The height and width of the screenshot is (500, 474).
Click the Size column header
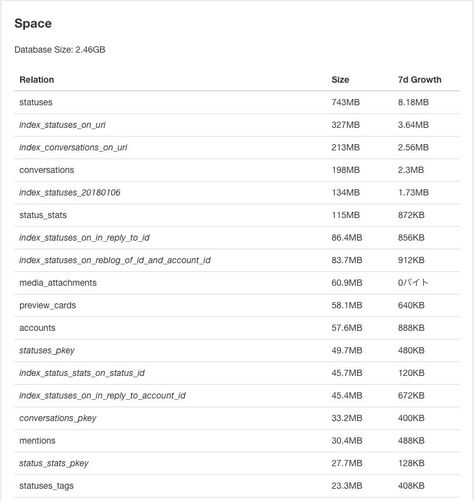pos(340,80)
